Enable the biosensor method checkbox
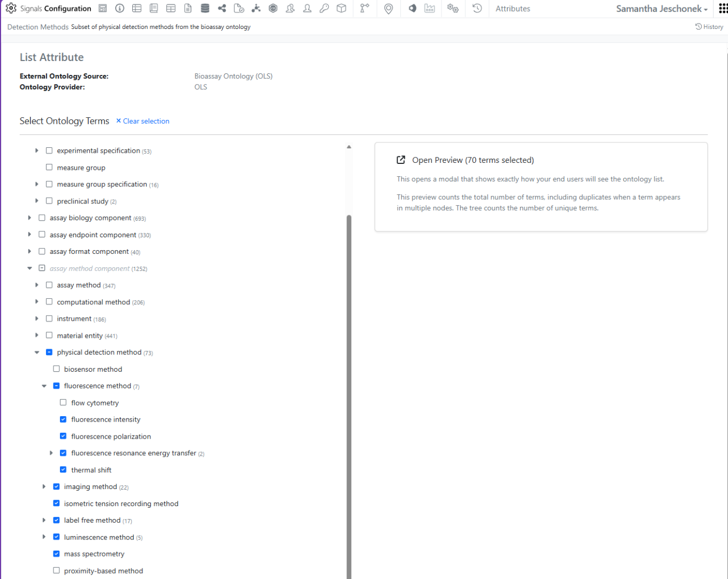The width and height of the screenshot is (728, 579). pos(56,369)
